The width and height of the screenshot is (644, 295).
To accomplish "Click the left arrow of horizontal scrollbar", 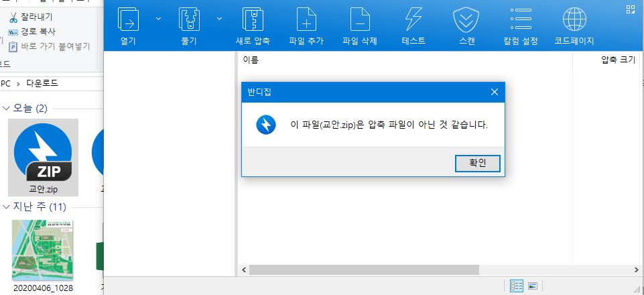I will point(243,270).
